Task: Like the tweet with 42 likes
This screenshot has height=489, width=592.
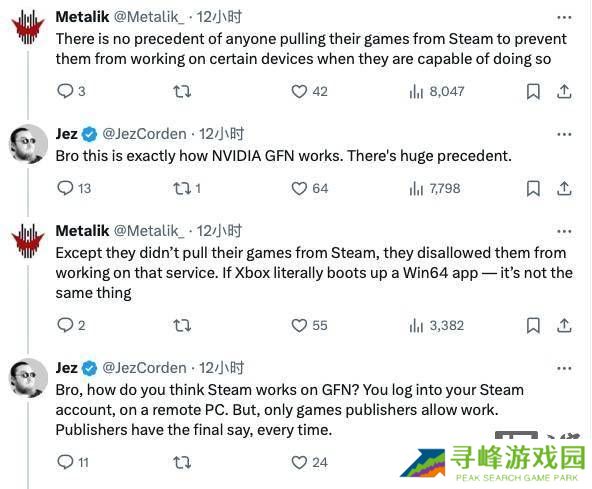Action: click(x=309, y=91)
